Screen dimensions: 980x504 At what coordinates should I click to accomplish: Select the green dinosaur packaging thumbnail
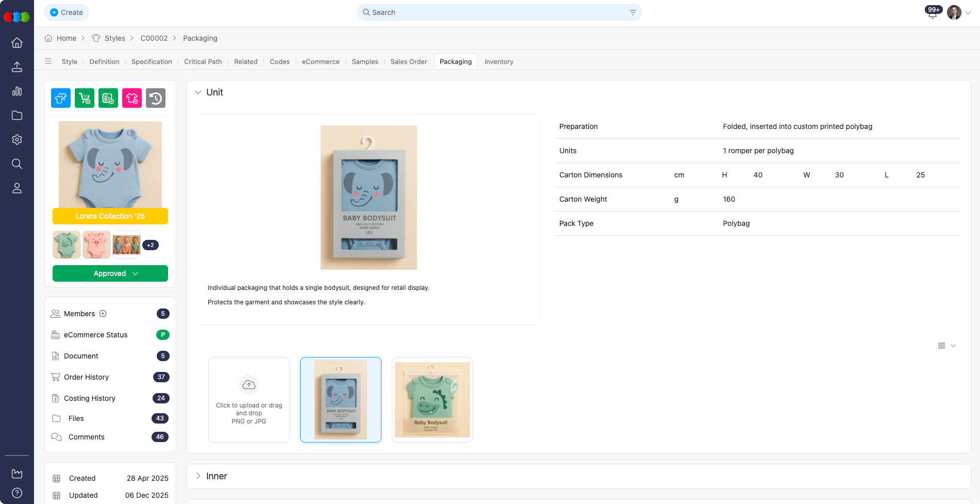click(x=432, y=400)
